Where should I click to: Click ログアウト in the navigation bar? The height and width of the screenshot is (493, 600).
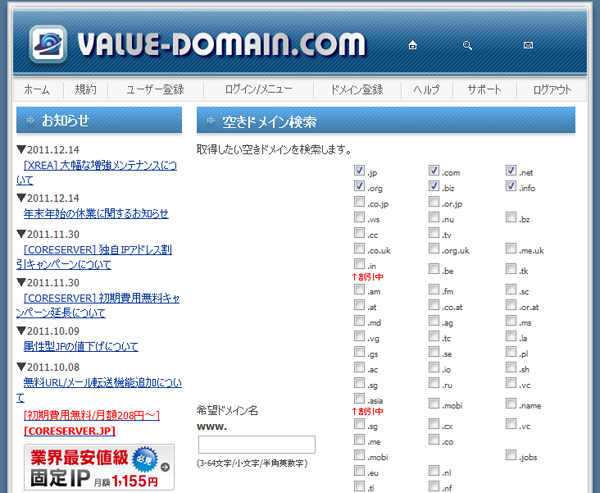(553, 89)
